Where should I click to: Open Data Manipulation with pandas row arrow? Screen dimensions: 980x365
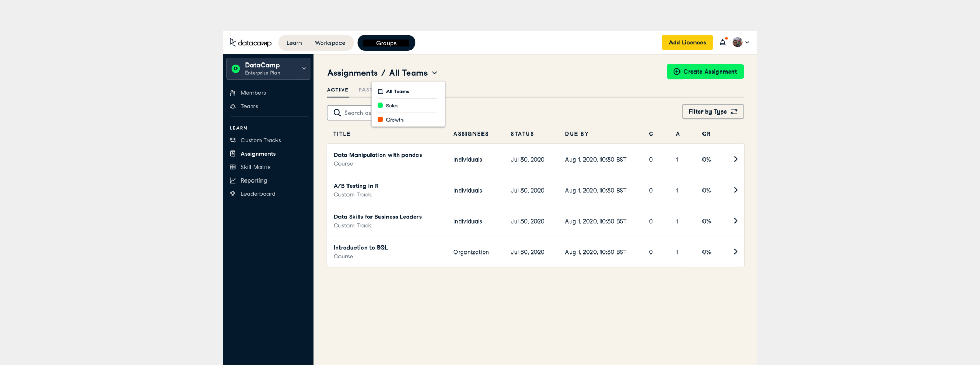tap(736, 159)
